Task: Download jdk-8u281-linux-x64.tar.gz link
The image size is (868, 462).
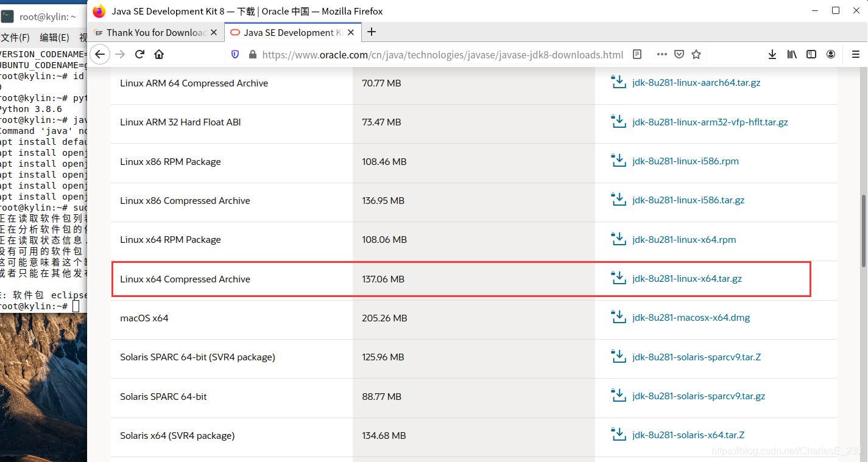Action: click(687, 279)
